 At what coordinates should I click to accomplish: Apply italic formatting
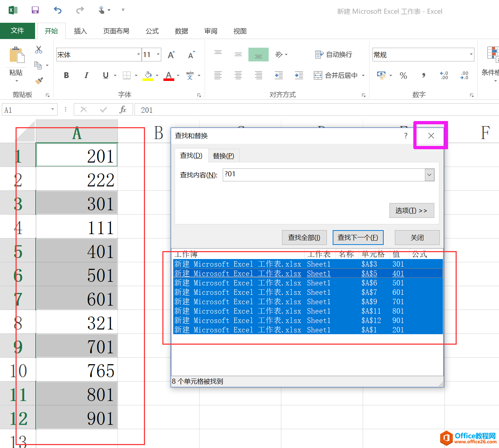86,76
